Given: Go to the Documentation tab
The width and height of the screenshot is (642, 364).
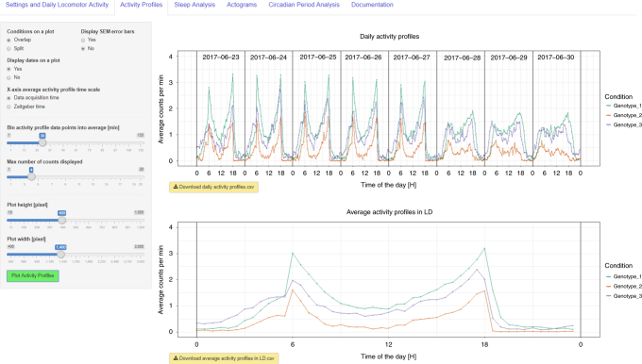Looking at the screenshot, I should (x=372, y=5).
